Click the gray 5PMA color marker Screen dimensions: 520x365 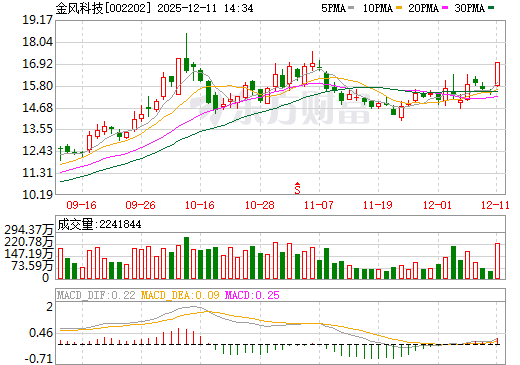point(351,8)
